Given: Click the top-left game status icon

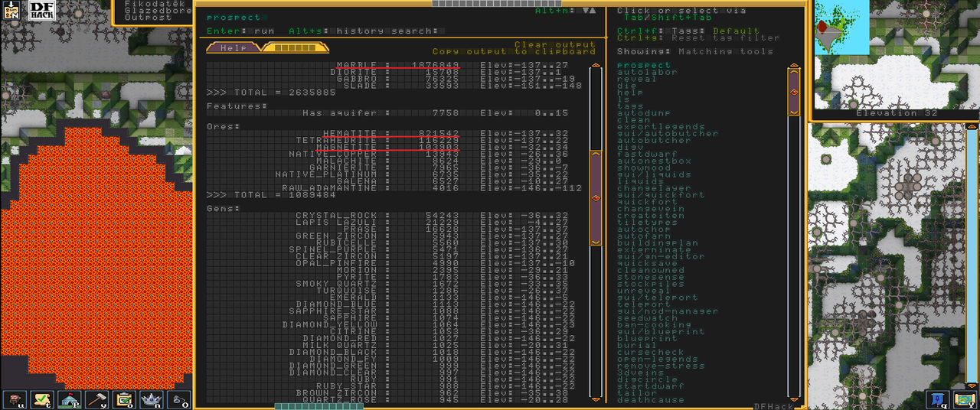Looking at the screenshot, I should pyautogui.click(x=13, y=11).
